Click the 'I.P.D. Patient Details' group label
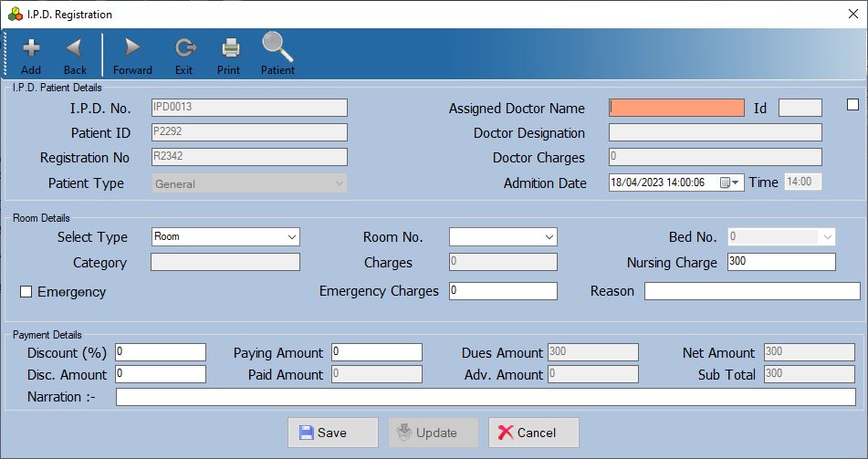 click(57, 88)
